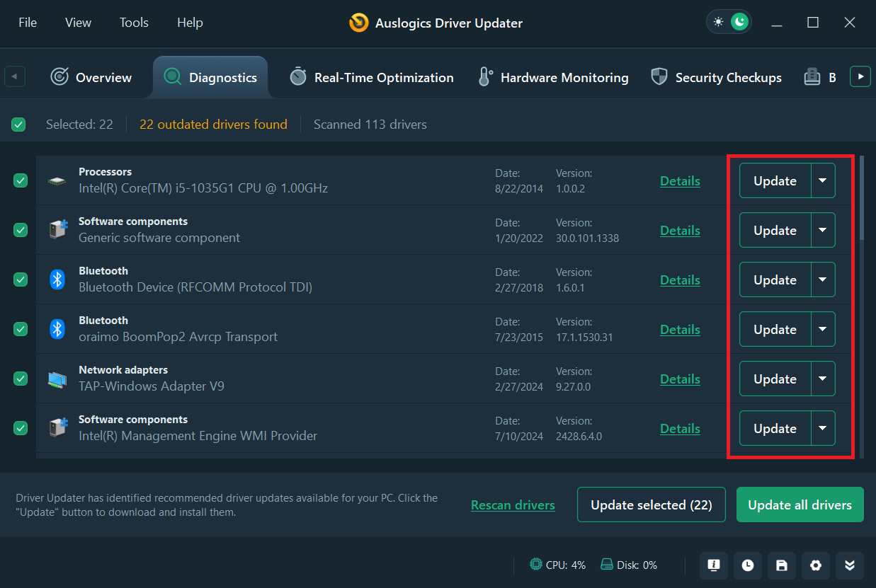Screen dimensions: 876x588
Task: Click the '22 outdated drivers found' text
Action: [x=213, y=125]
